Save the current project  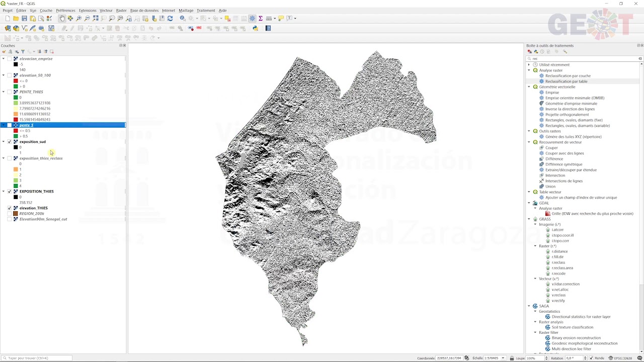tap(24, 18)
